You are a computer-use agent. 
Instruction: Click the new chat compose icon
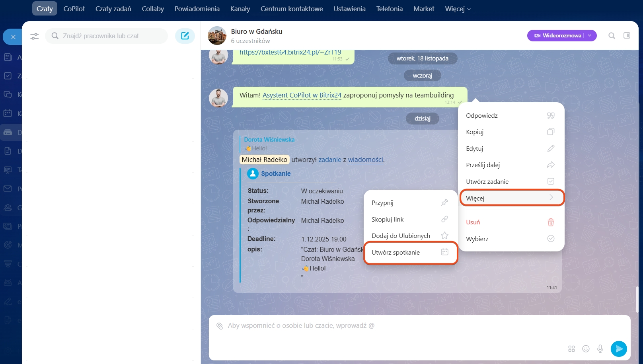[x=185, y=36]
